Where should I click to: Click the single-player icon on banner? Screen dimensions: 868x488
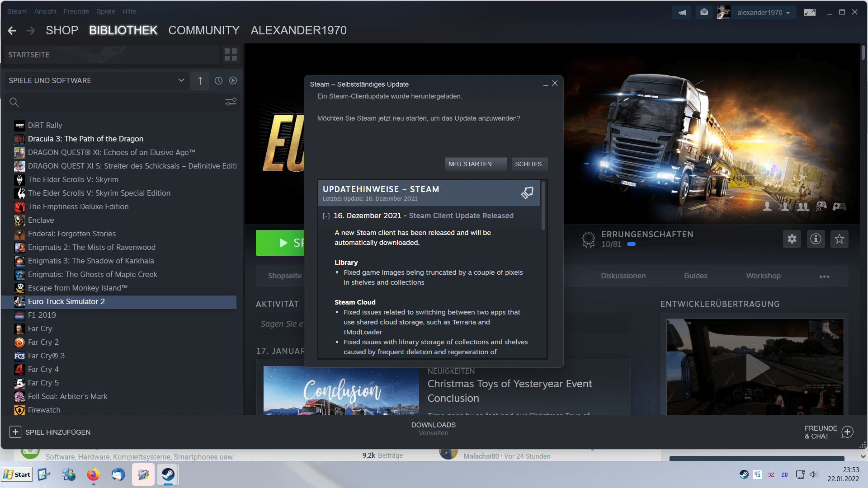[x=767, y=206]
